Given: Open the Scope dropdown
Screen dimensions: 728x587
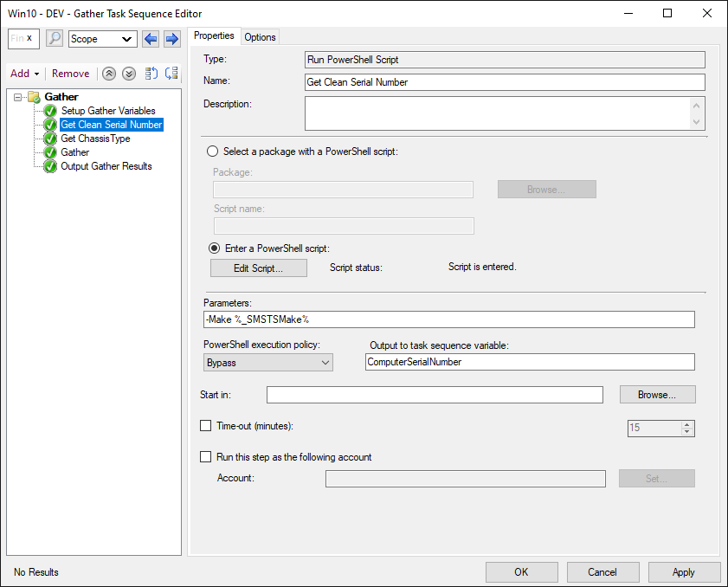Looking at the screenshot, I should (103, 39).
